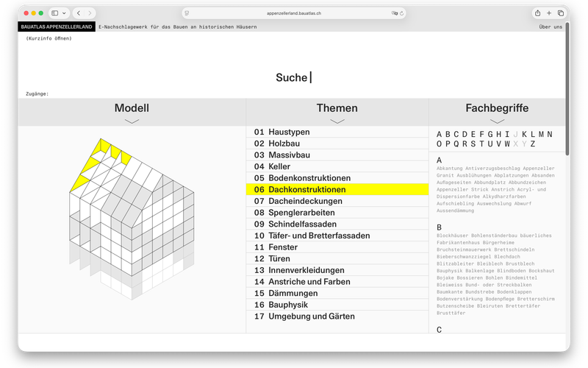
Task: Collapse the Fachbegriffe column chevron
Action: (497, 121)
